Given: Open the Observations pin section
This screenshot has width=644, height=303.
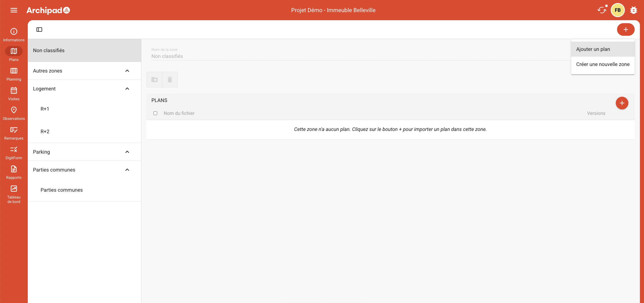Looking at the screenshot, I should coord(14,113).
